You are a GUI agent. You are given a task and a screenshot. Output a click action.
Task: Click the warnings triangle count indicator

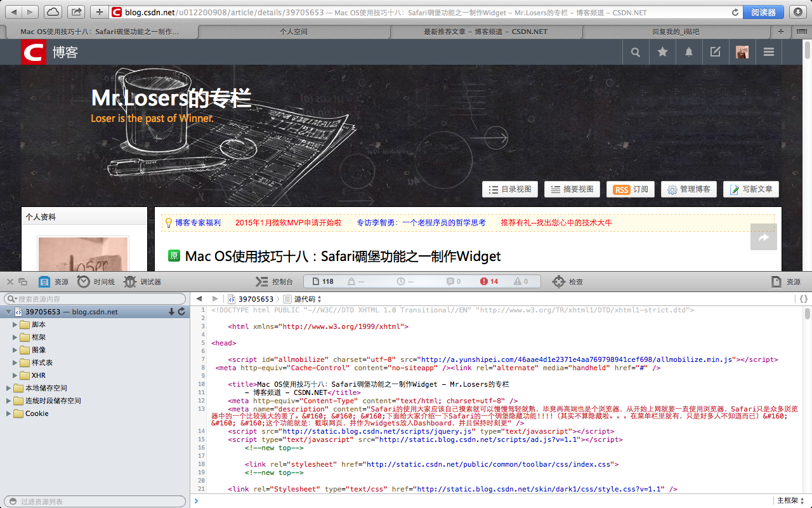coord(521,281)
